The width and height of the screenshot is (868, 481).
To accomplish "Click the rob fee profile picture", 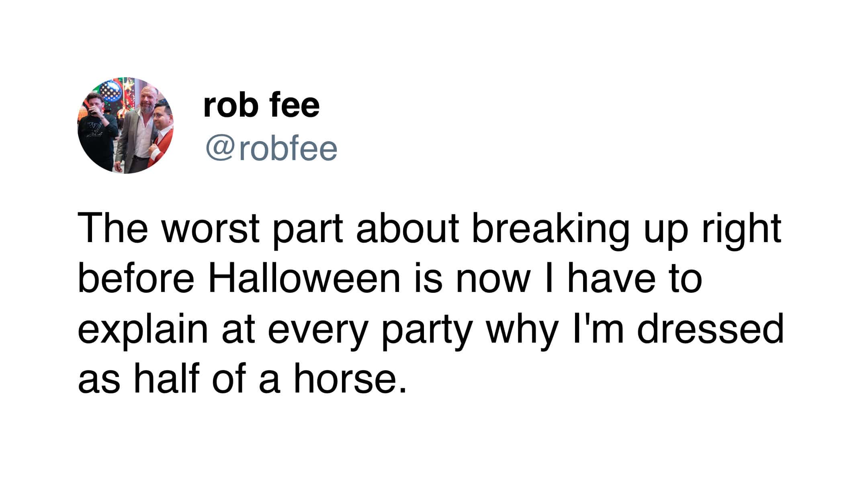I will click(x=125, y=125).
